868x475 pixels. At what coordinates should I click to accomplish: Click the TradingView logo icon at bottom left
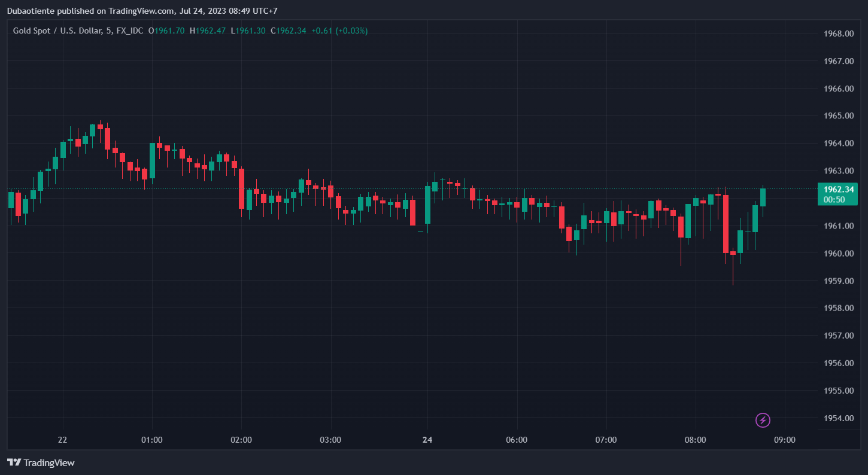[x=14, y=462]
